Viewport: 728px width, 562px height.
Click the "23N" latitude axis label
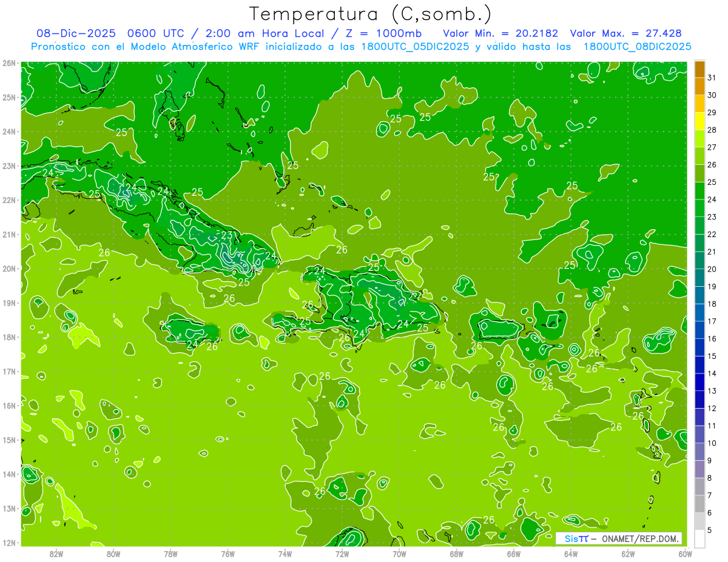(8, 166)
